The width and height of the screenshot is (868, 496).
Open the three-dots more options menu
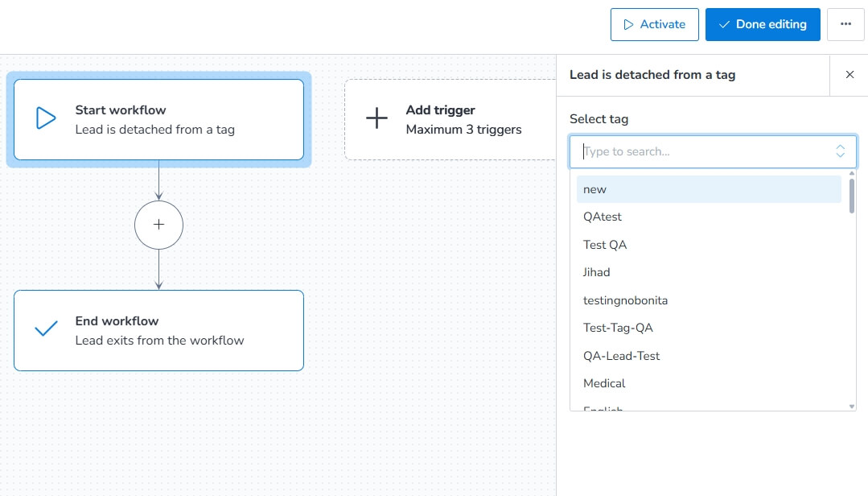[x=845, y=24]
